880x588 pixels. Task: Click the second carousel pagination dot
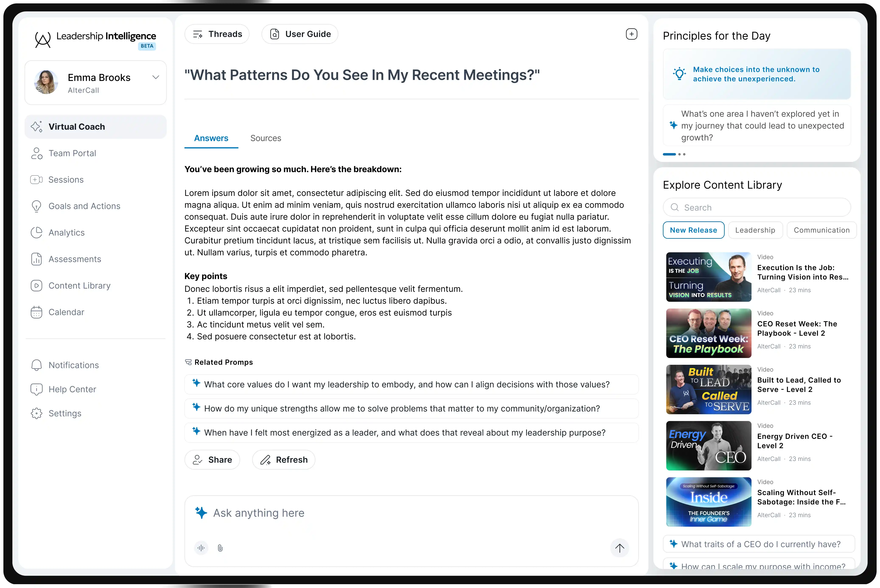pyautogui.click(x=679, y=154)
